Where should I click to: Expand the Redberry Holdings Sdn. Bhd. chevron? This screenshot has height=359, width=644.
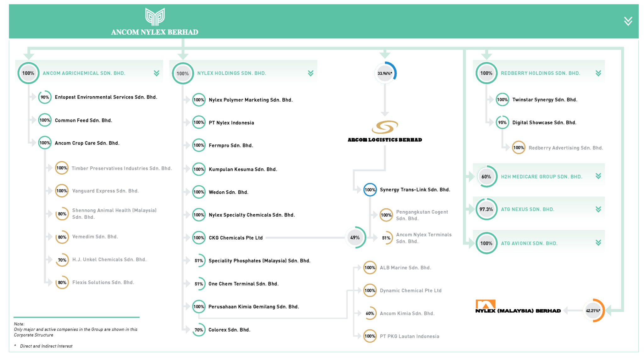pos(598,73)
